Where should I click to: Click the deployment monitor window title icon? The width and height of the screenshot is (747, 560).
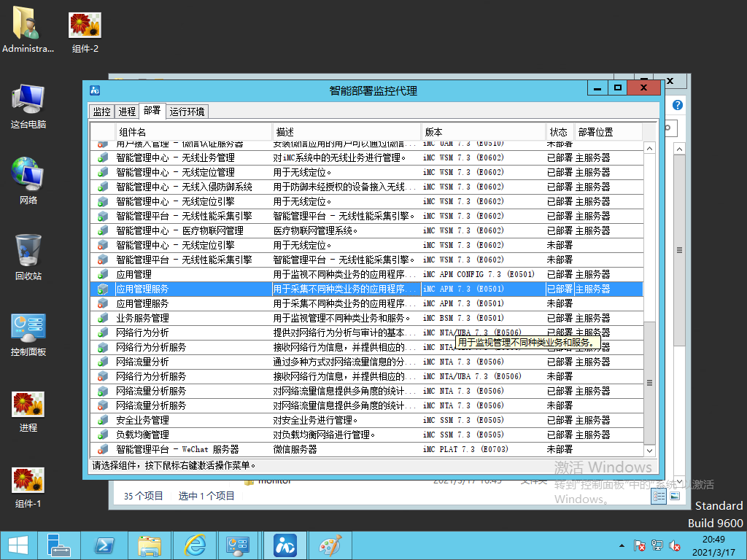tap(95, 90)
